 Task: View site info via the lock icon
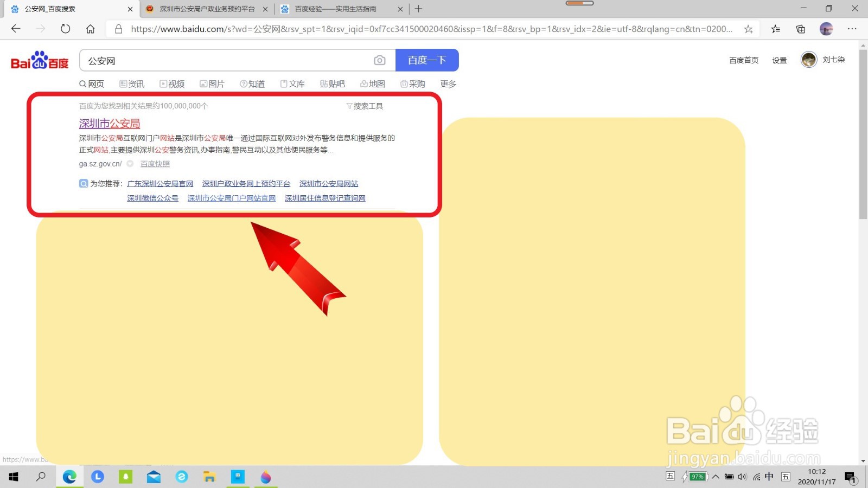[x=118, y=29]
